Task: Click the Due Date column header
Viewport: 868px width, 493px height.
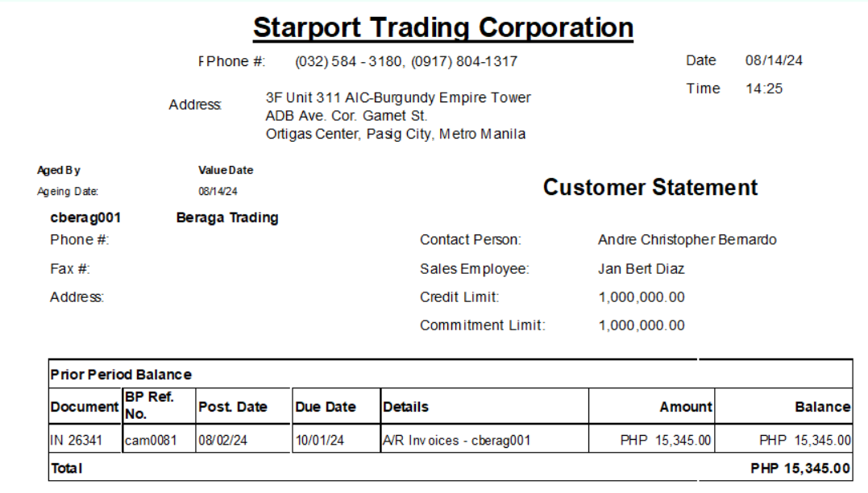Action: pyautogui.click(x=326, y=407)
